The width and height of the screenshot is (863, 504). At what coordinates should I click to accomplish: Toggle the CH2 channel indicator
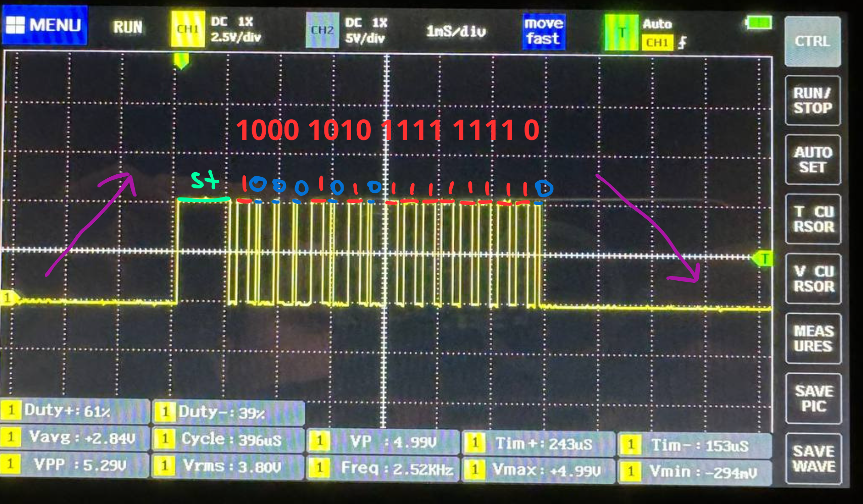point(322,30)
